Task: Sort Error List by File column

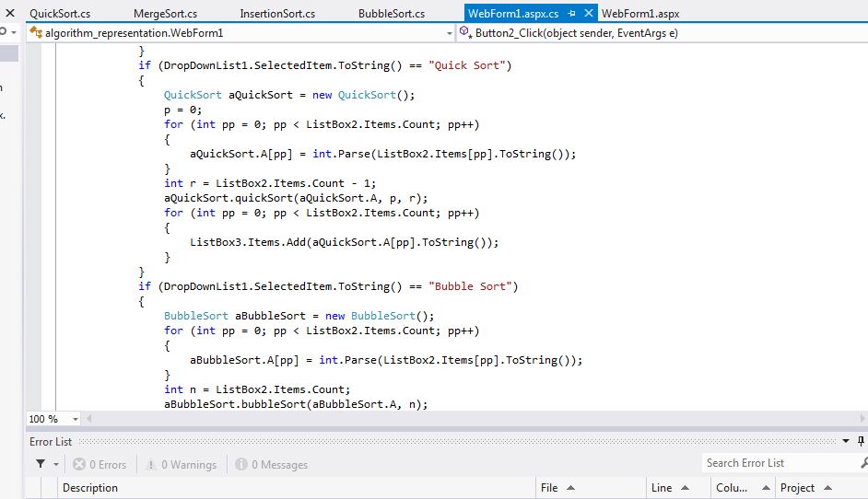Action: coord(591,488)
